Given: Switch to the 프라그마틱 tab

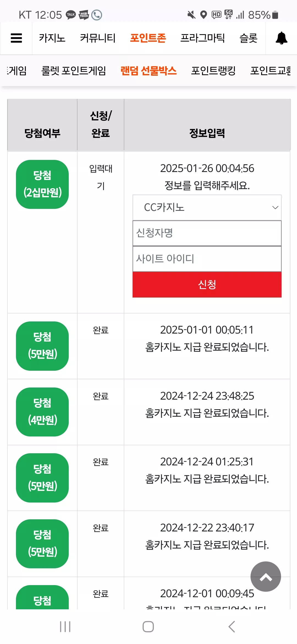Looking at the screenshot, I should tap(203, 38).
